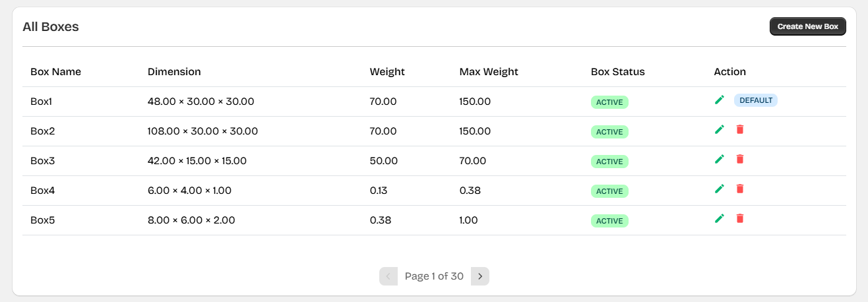Edit Box2 using the pencil icon
Image resolution: width=868 pixels, height=302 pixels.
[720, 129]
